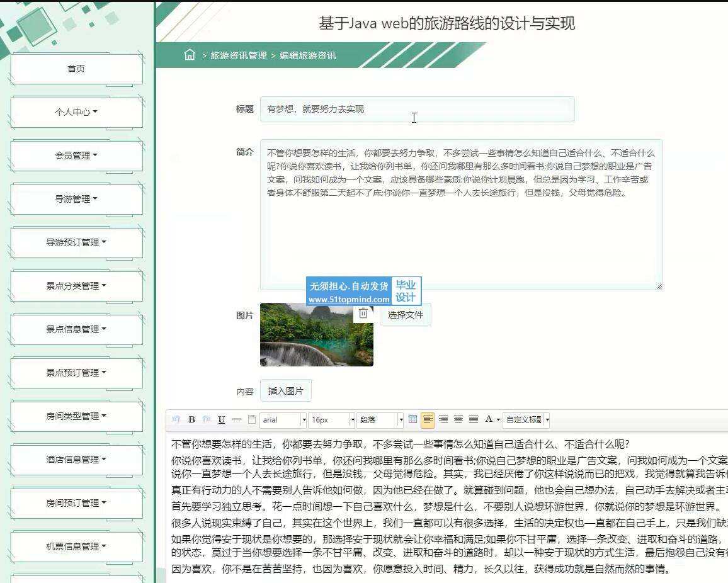Center align text in the editor
The height and width of the screenshot is (583, 728).
[458, 419]
